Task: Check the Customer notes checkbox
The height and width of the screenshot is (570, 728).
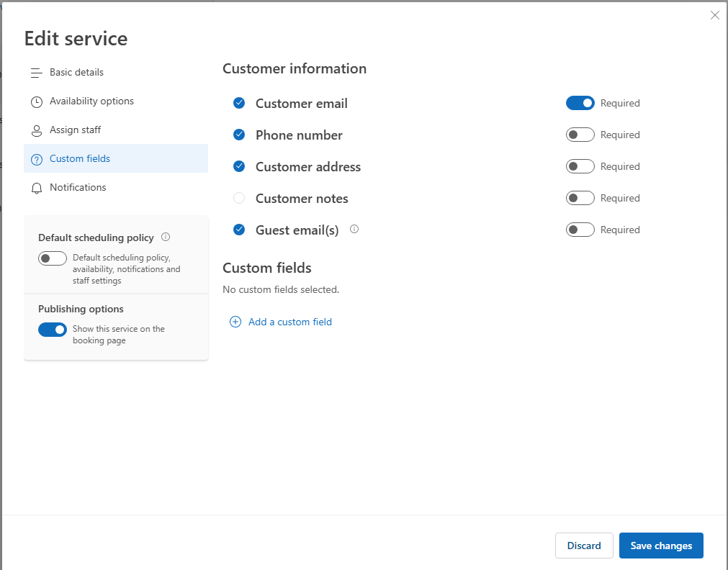Action: coord(239,198)
